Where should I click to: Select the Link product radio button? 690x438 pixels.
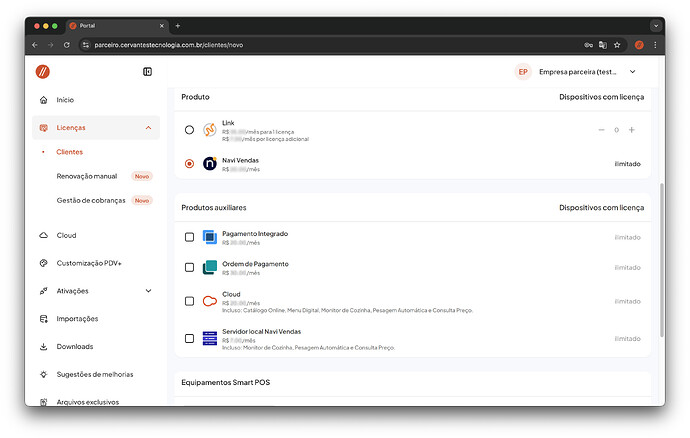190,130
